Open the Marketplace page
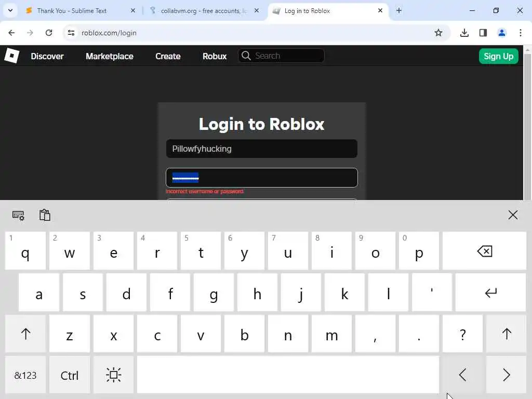This screenshot has height=399, width=532. pos(109,56)
